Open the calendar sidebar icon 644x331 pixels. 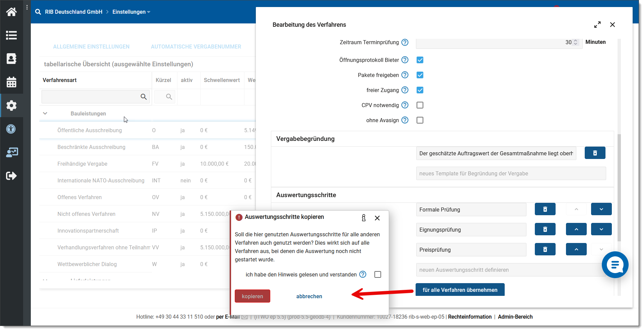11,82
